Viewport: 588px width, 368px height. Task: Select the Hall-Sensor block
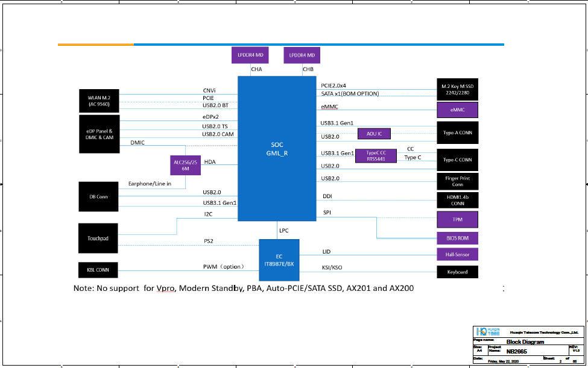click(457, 255)
